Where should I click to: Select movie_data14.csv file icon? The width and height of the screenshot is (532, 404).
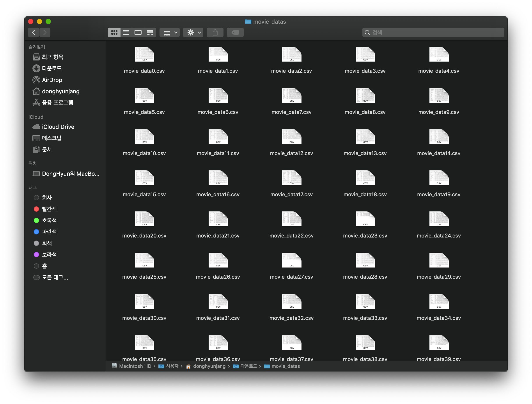(439, 136)
